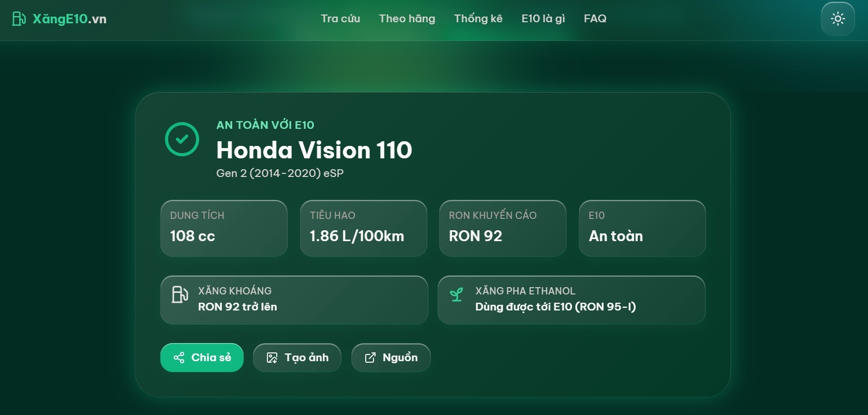
Task: Select the Dung tích 108 cc card
Action: coord(224,228)
